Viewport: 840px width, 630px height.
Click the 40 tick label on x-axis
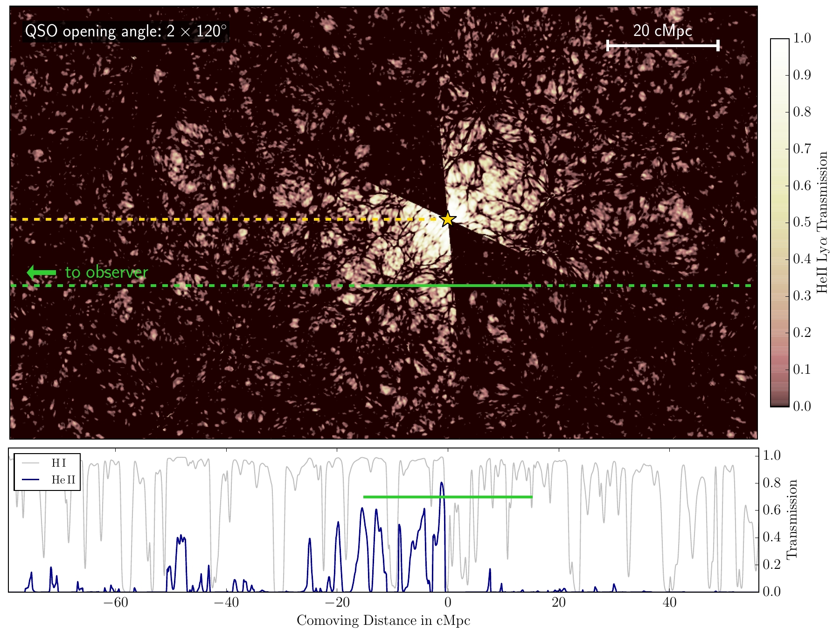point(669,602)
